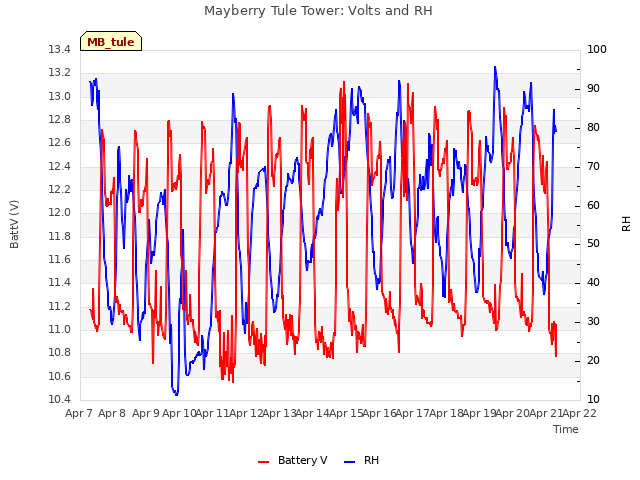Select the Apr 10 date tick label
Viewport: 640px width, 480px height.
(x=179, y=413)
